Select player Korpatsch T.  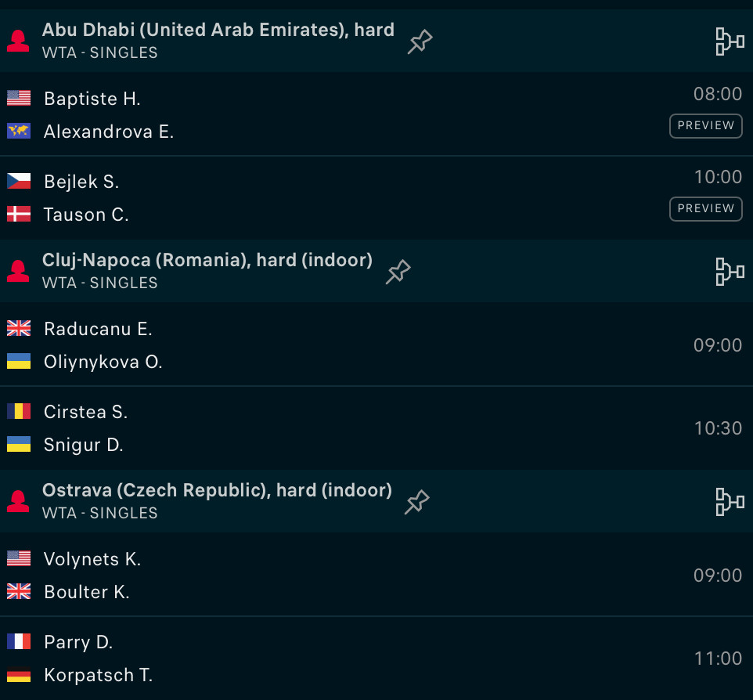pos(98,676)
